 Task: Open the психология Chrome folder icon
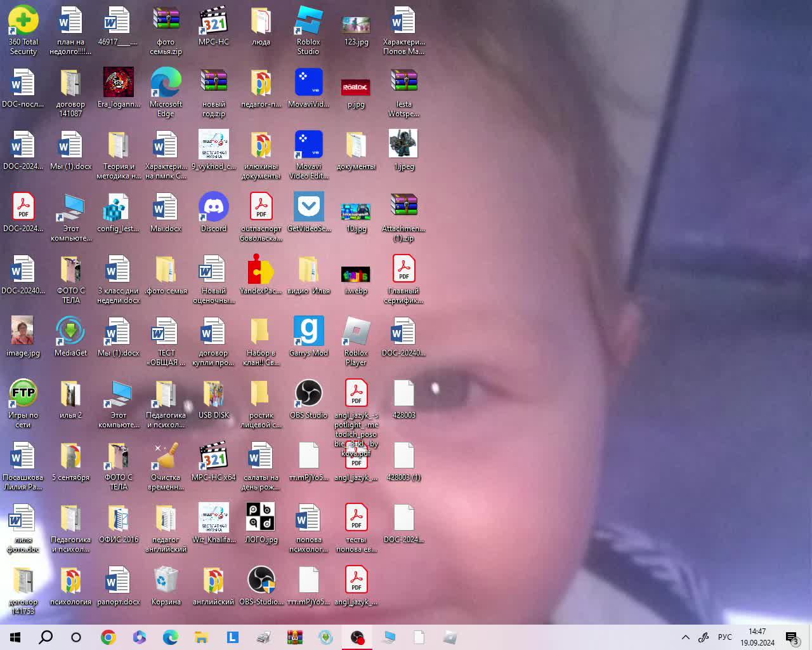pos(70,585)
